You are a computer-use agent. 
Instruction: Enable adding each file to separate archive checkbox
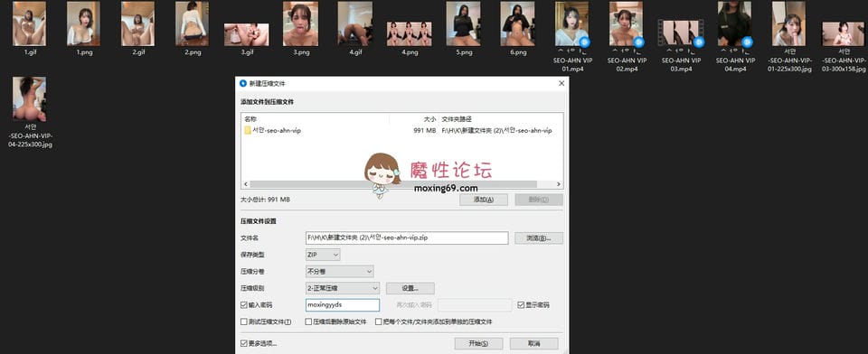(379, 321)
